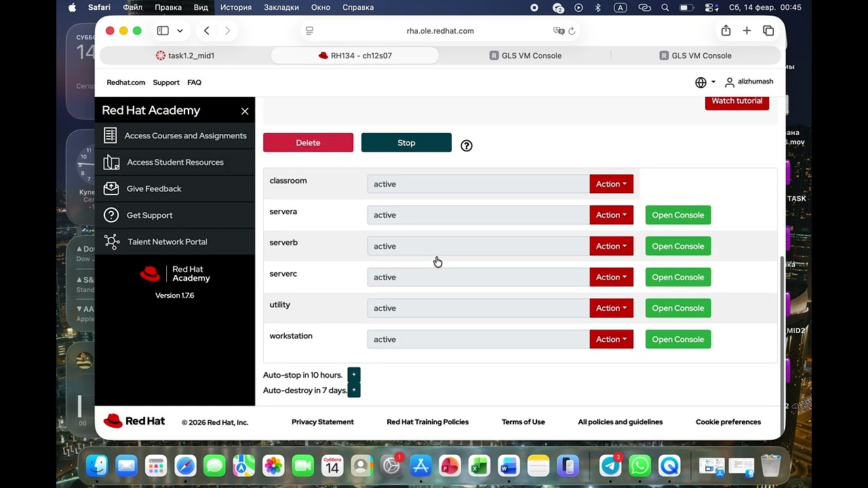Screen dimensions: 868x488
Task: Click Spotlight search in the menu bar
Action: (665, 7)
